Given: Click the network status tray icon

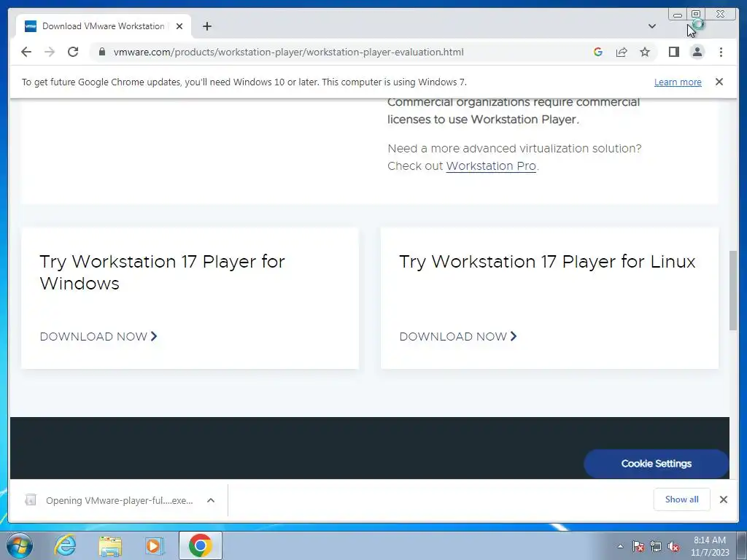Looking at the screenshot, I should click(656, 546).
